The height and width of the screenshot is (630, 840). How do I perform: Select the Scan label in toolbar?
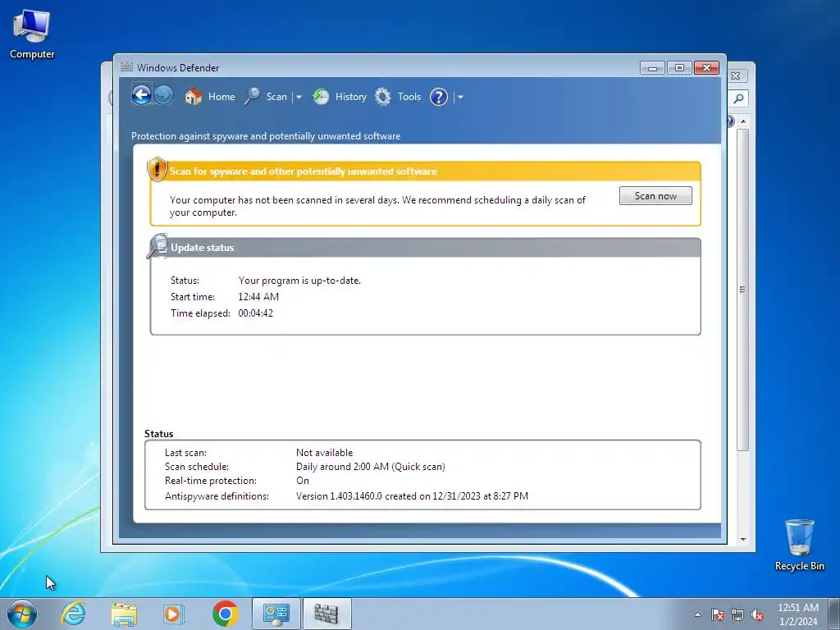(x=276, y=97)
